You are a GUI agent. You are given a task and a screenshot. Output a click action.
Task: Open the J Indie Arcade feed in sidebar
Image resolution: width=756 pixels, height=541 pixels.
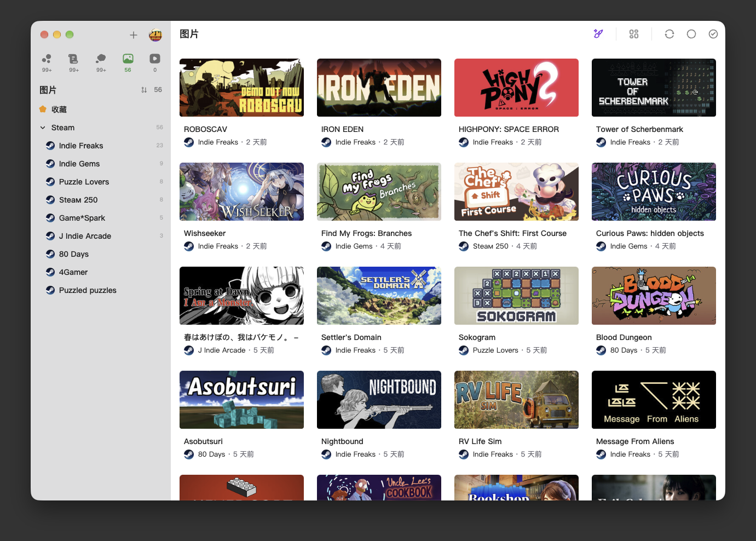(101, 236)
